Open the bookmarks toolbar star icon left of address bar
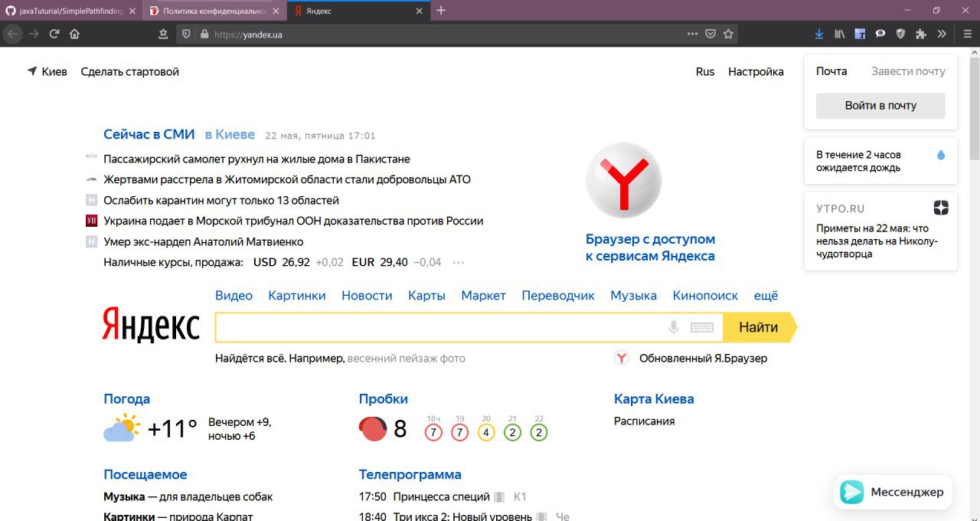980x521 pixels. click(163, 34)
